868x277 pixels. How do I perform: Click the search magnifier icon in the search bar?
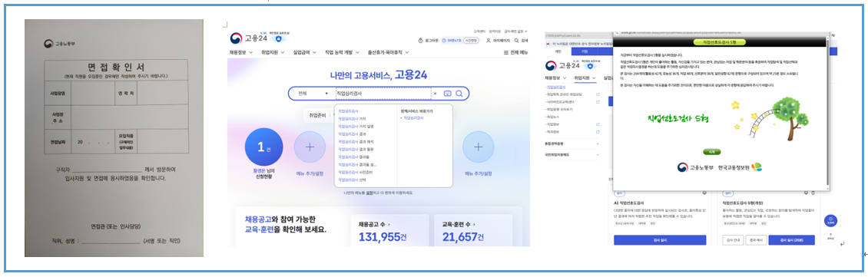pos(459,94)
